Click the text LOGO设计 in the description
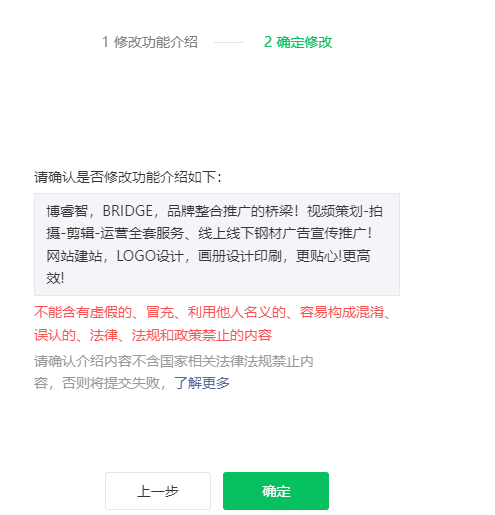The height and width of the screenshot is (515, 495). click(150, 256)
